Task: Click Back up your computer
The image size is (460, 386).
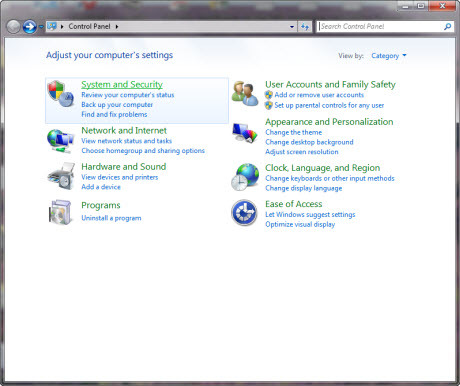Action: coord(117,105)
